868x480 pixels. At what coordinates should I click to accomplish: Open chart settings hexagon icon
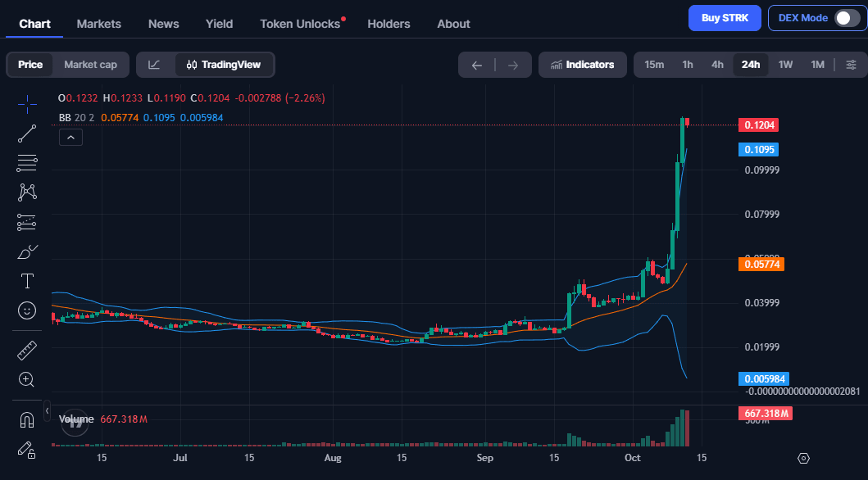[804, 458]
